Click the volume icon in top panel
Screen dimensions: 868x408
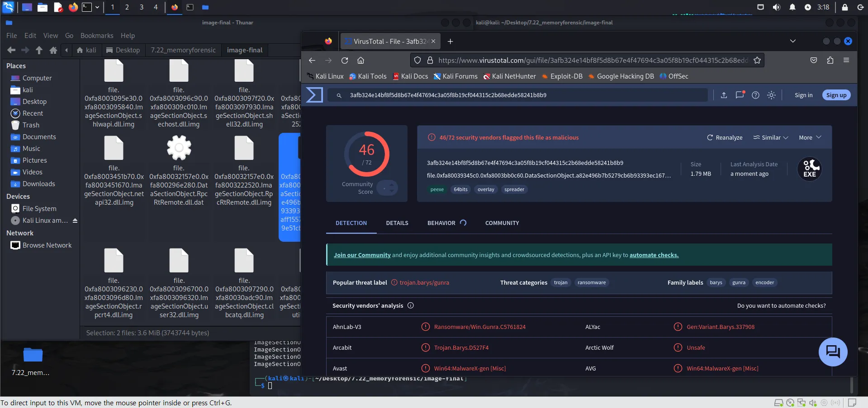click(x=777, y=7)
